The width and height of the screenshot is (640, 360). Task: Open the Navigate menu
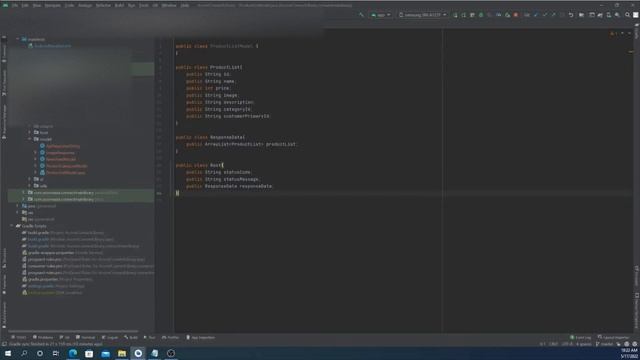(53, 5)
